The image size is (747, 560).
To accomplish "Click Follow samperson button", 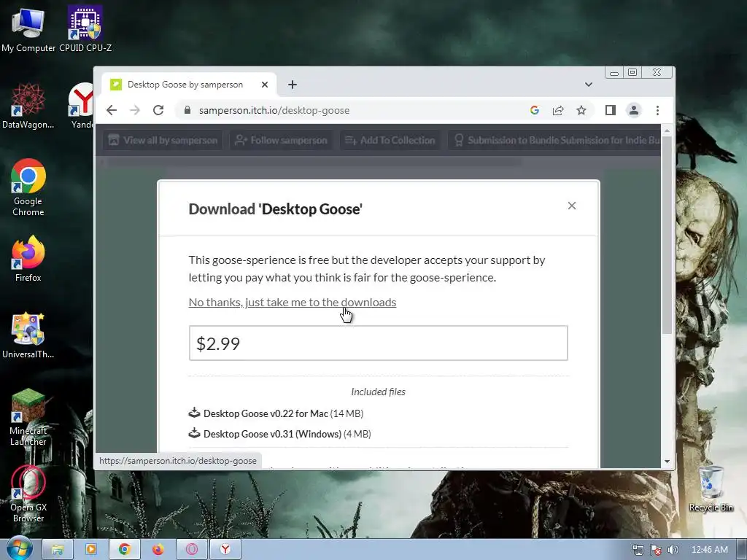I will pyautogui.click(x=281, y=141).
